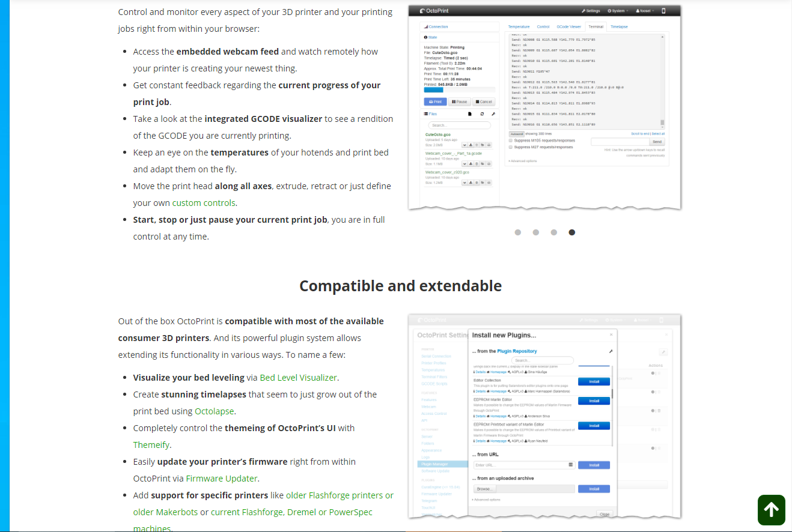Click the wrench icon in Files panel
Image resolution: width=792 pixels, height=532 pixels.
493,113
